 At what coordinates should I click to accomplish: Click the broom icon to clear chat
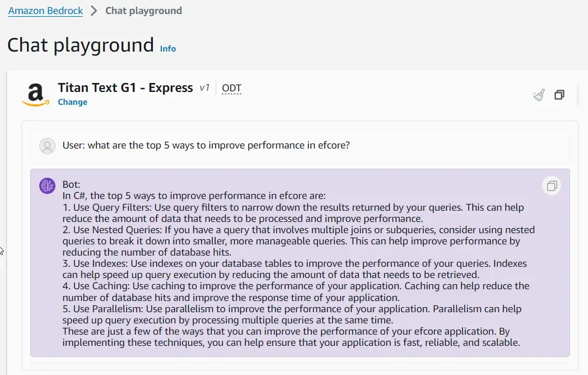539,95
